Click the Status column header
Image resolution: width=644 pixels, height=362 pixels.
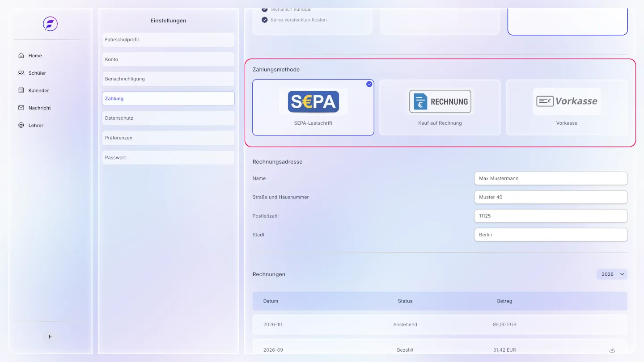(x=405, y=301)
